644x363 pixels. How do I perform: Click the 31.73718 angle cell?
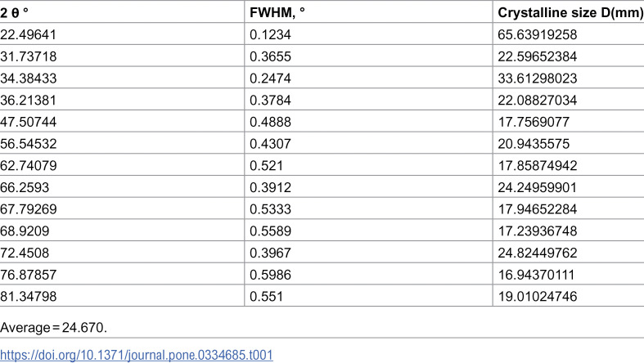(29, 56)
